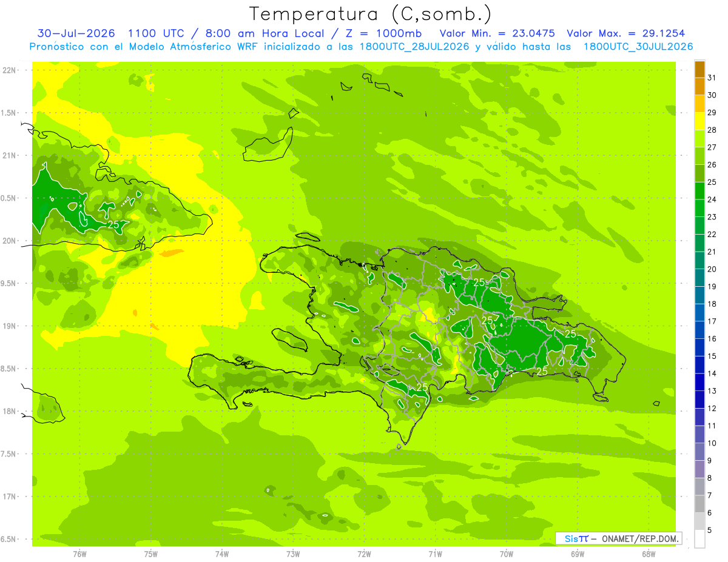Click legend value 28
728x562 pixels.
(712, 130)
